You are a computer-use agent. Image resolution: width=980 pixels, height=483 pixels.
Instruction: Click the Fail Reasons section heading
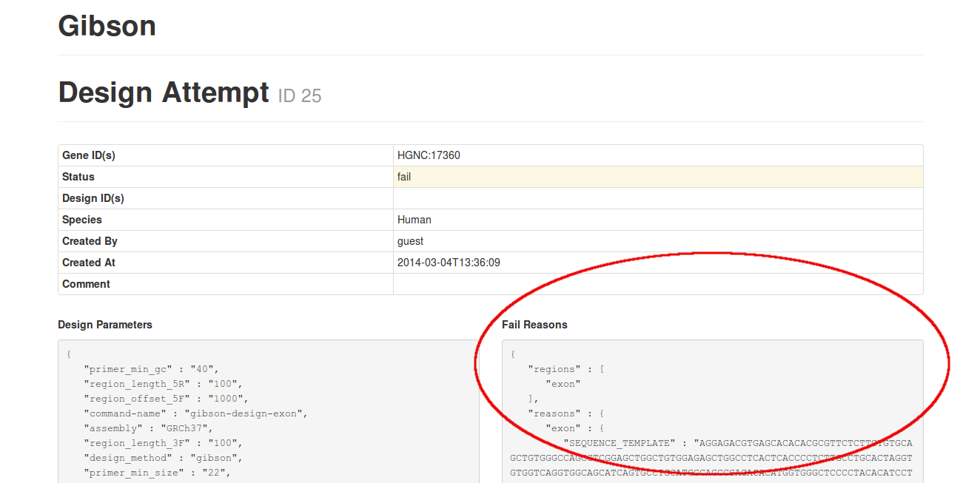pyautogui.click(x=534, y=325)
